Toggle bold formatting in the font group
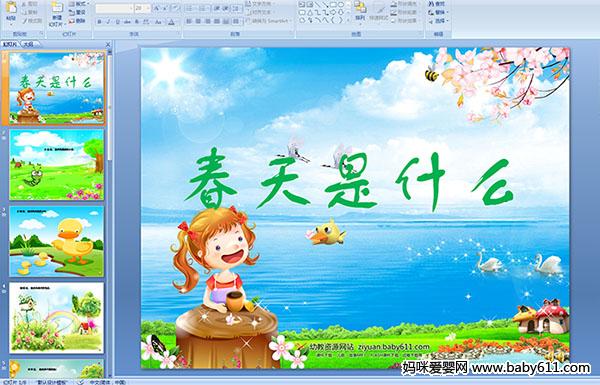600x385 pixels. point(99,22)
